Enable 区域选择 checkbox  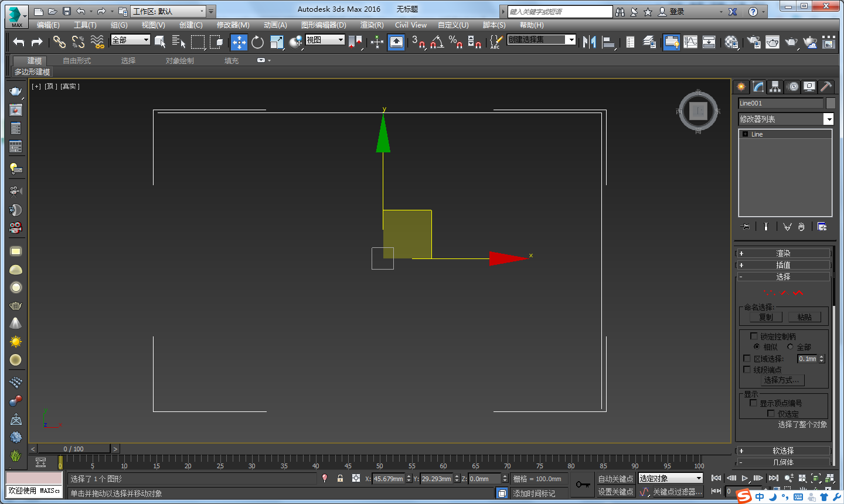[747, 358]
